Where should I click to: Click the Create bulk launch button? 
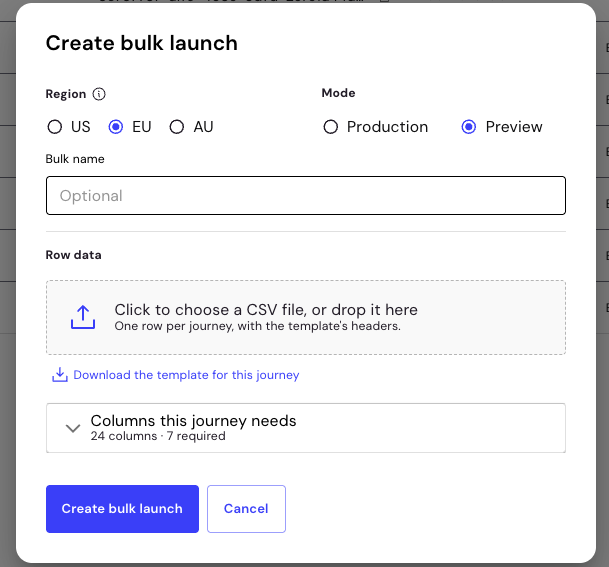coord(122,509)
